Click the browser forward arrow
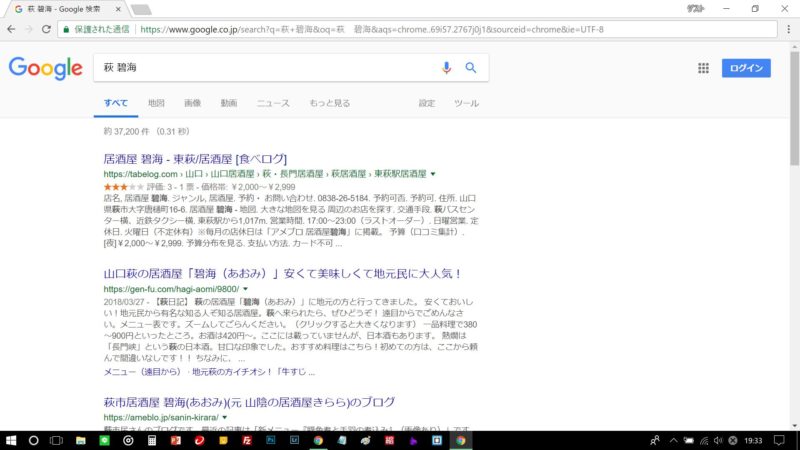Image resolution: width=800 pixels, height=450 pixels. click(x=29, y=29)
